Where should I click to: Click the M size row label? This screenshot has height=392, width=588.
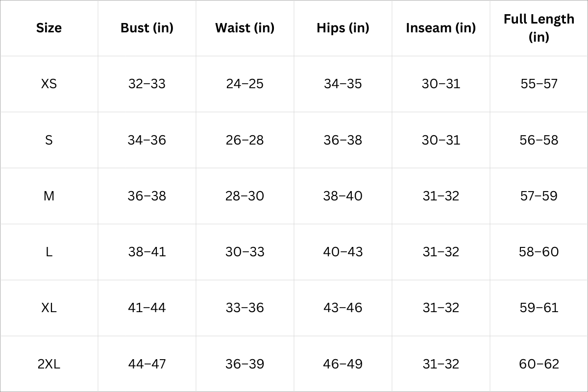coord(49,196)
